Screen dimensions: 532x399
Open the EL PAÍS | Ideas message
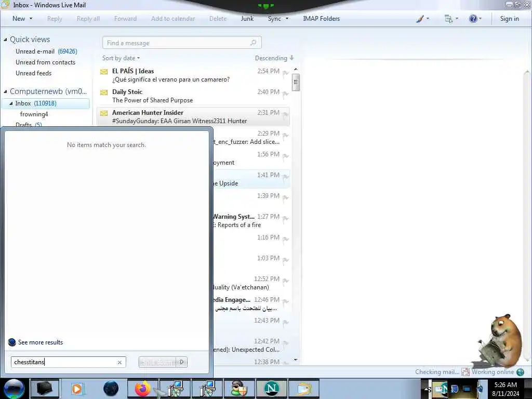tap(193, 75)
